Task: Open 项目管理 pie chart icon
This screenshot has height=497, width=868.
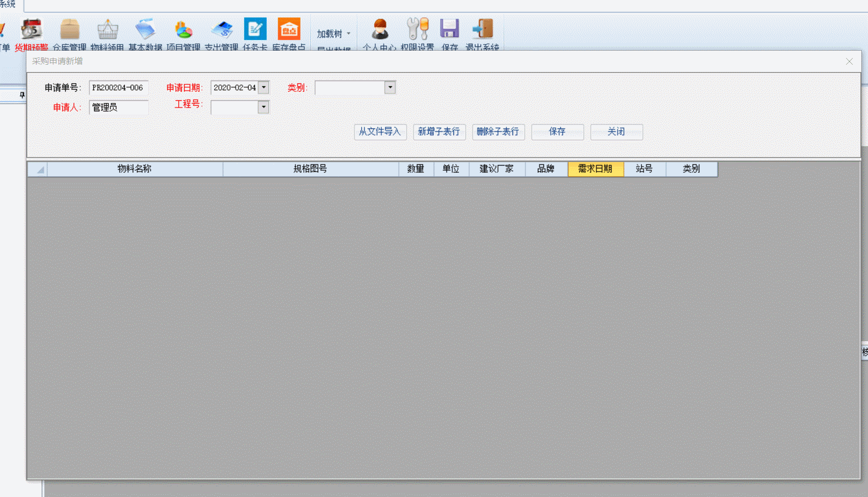Action: (x=183, y=29)
